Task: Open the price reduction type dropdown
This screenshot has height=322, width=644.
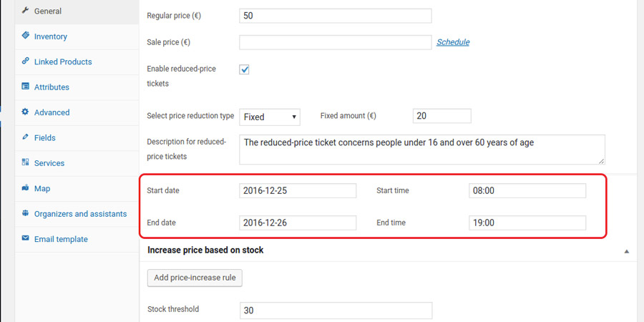Action: point(270,117)
